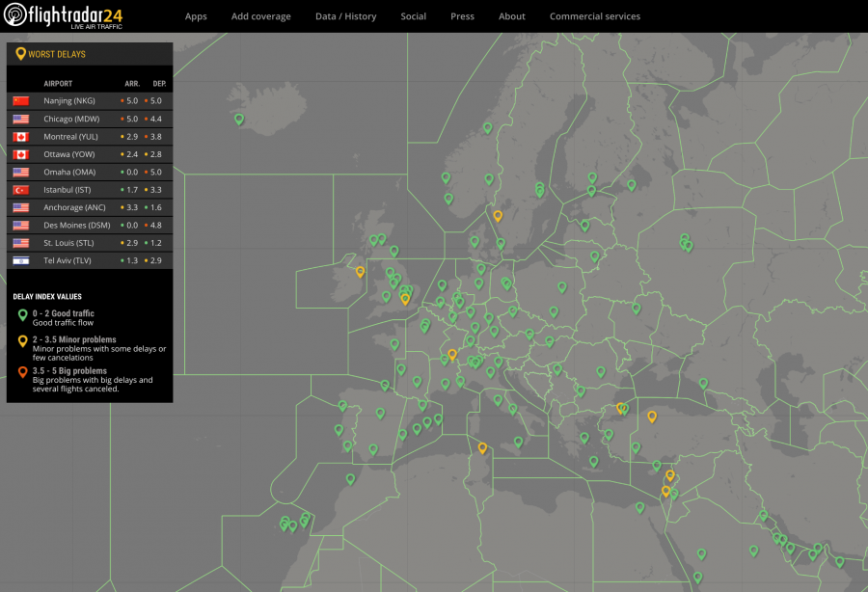868x592 pixels.
Task: Select the green airport pin in Iceland
Action: click(x=239, y=120)
